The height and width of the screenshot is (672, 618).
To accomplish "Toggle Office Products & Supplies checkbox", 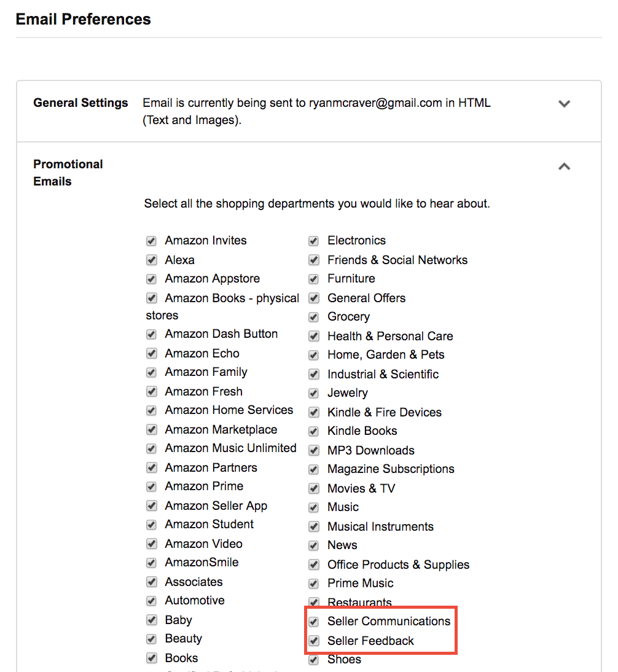I will (x=314, y=565).
